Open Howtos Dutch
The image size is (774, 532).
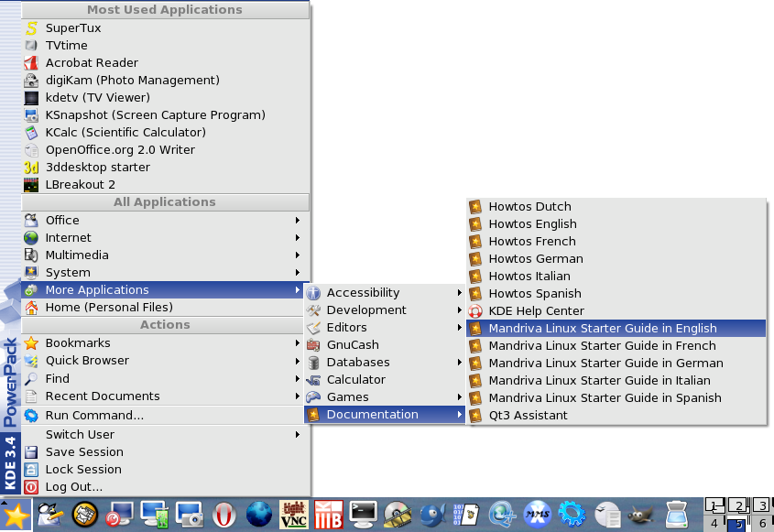click(x=616, y=206)
